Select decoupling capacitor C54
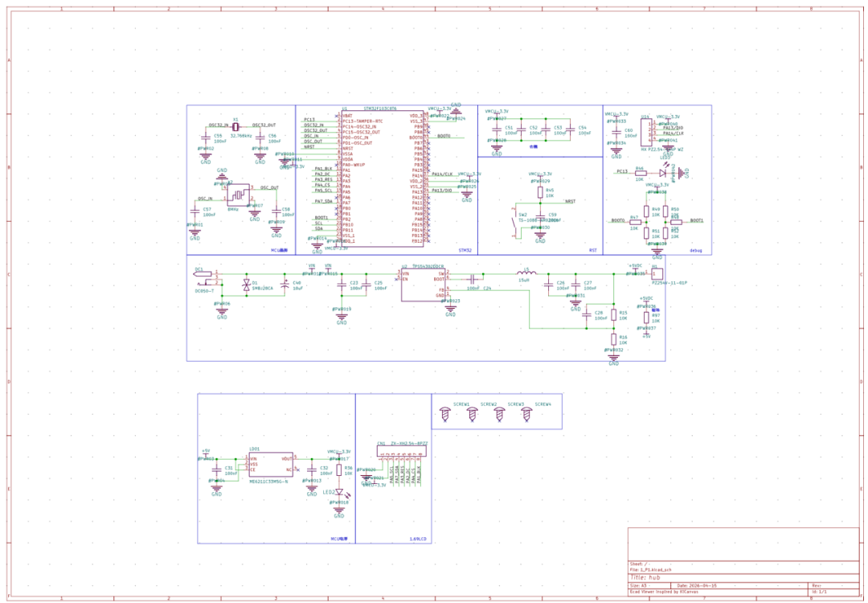 coord(570,129)
